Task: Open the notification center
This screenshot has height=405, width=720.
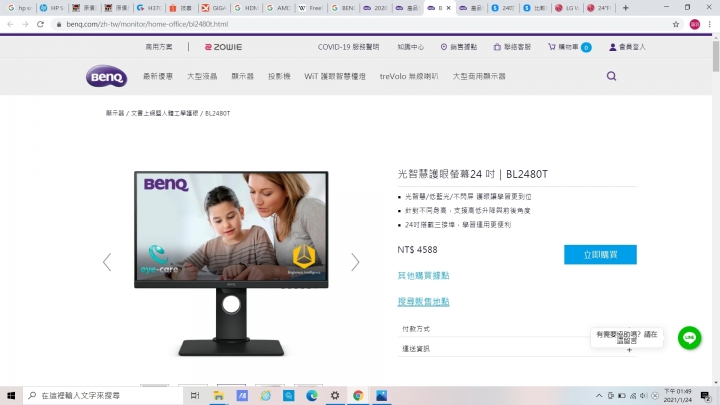Action: [706, 396]
